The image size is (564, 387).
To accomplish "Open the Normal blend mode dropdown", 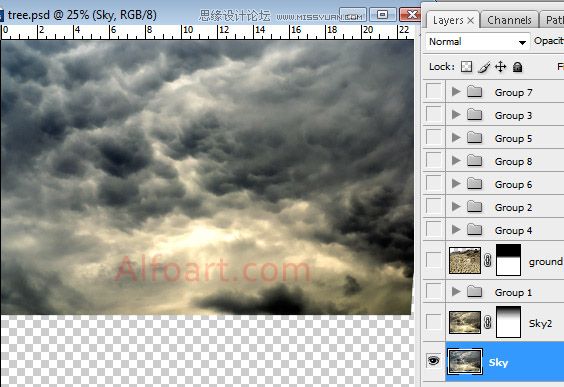I will pos(477,42).
